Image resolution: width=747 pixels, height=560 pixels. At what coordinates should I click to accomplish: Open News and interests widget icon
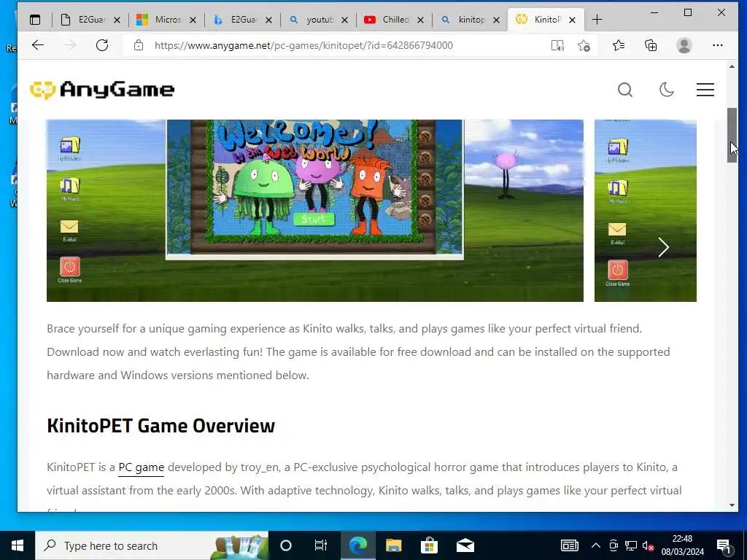[x=569, y=545]
